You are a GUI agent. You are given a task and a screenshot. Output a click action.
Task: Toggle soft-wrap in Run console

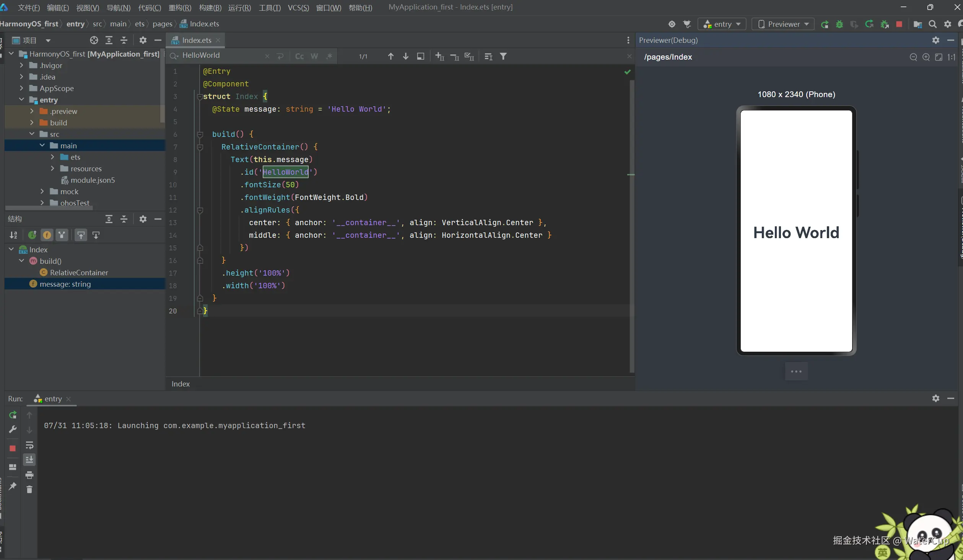pyautogui.click(x=29, y=445)
